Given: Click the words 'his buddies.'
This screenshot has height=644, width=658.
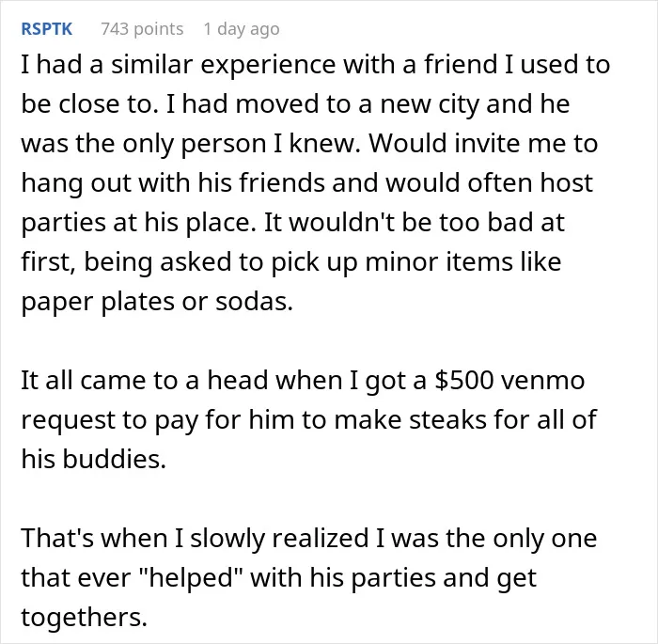Looking at the screenshot, I should click(x=94, y=459).
